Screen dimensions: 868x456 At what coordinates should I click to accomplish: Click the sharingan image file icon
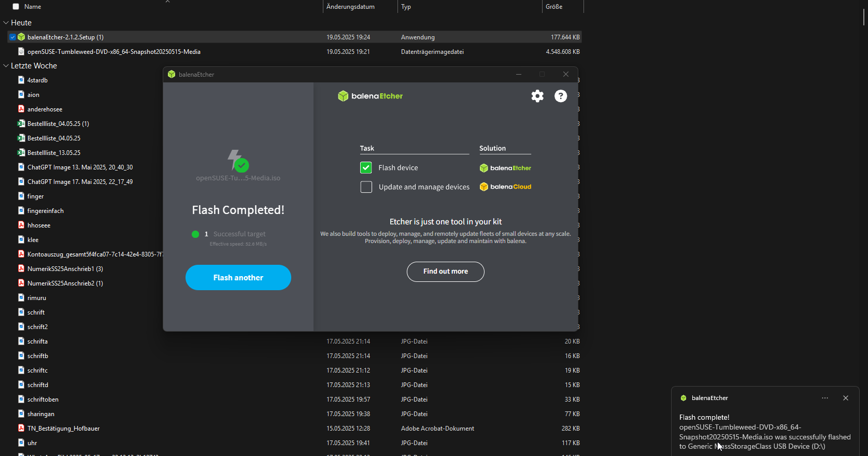click(21, 414)
